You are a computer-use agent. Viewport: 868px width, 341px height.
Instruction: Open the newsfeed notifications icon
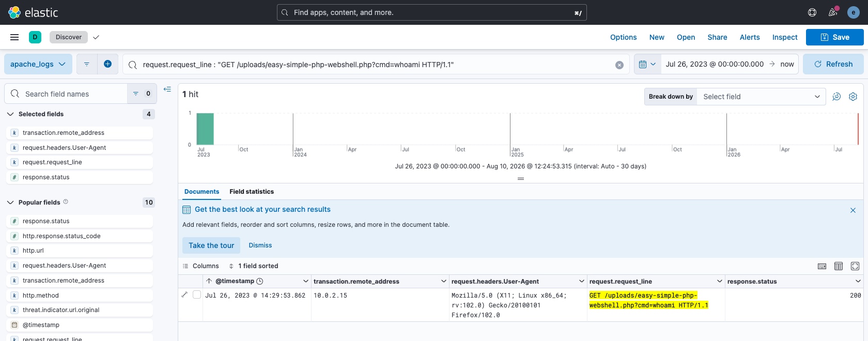[x=833, y=12]
